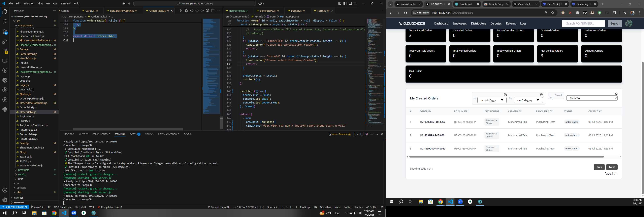Toggle Go Live server in status bar
The height and width of the screenshot is (217, 644).
click(x=325, y=207)
